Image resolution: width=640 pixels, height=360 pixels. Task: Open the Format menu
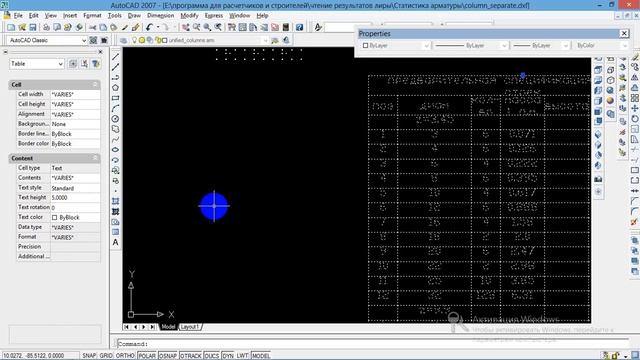92,16
